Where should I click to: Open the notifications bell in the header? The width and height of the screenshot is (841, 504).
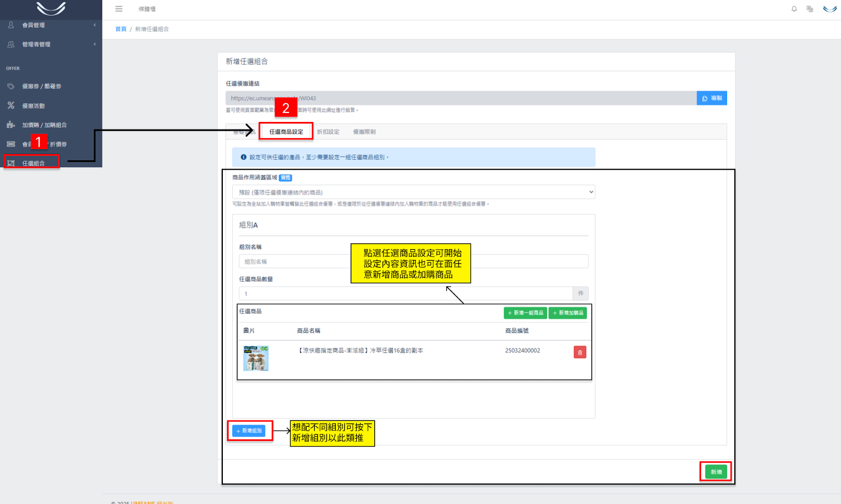coord(794,9)
